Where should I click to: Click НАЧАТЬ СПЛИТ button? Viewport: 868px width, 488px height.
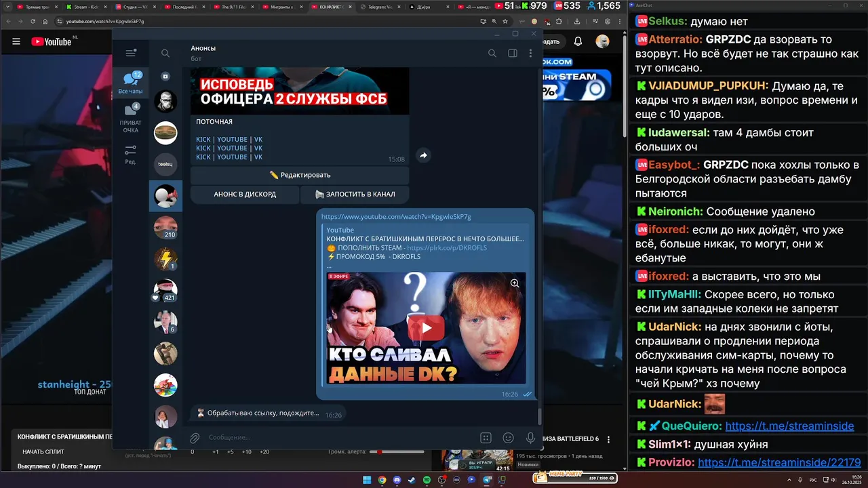point(43,451)
